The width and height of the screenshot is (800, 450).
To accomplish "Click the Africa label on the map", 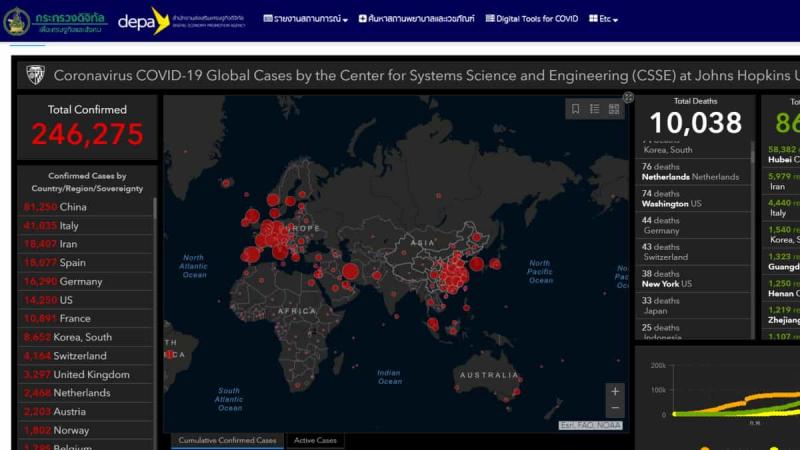I will coord(297,311).
